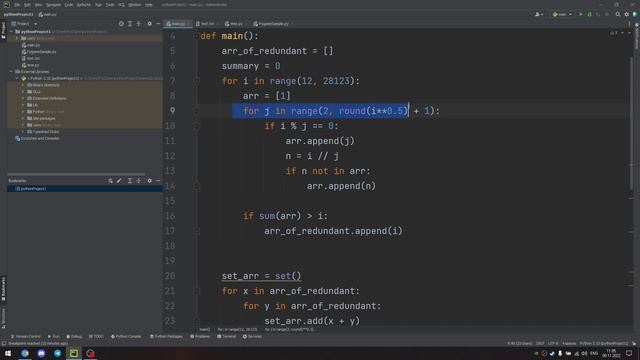This screenshot has width=640, height=360.
Task: Toggle the bookmark on line 9 gutter
Action: [x=173, y=111]
